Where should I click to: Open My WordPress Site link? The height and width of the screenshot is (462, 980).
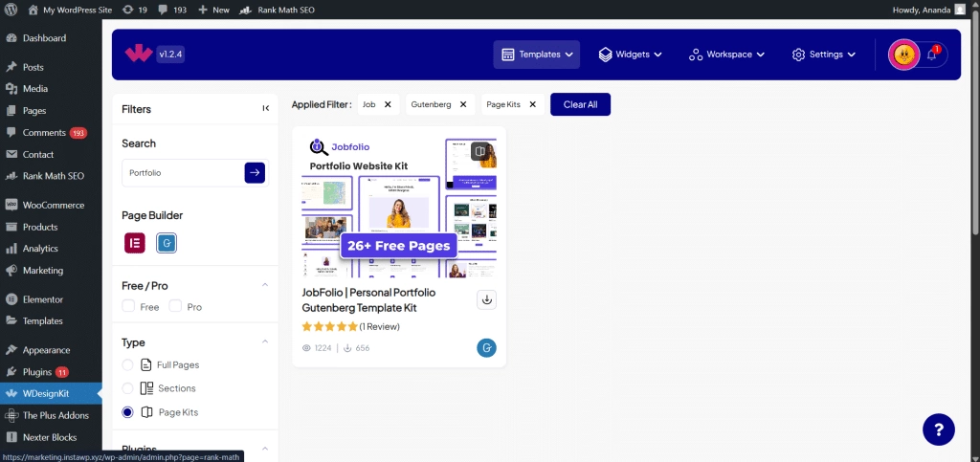[71, 10]
